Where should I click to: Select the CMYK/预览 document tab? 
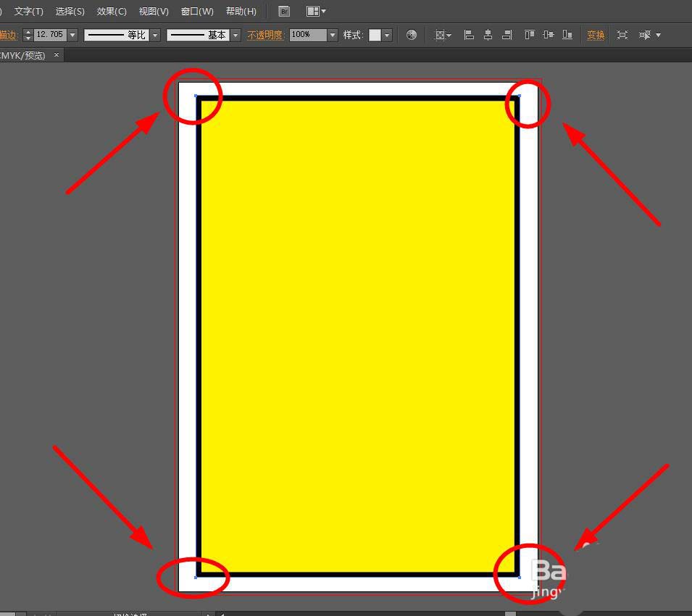coord(23,56)
